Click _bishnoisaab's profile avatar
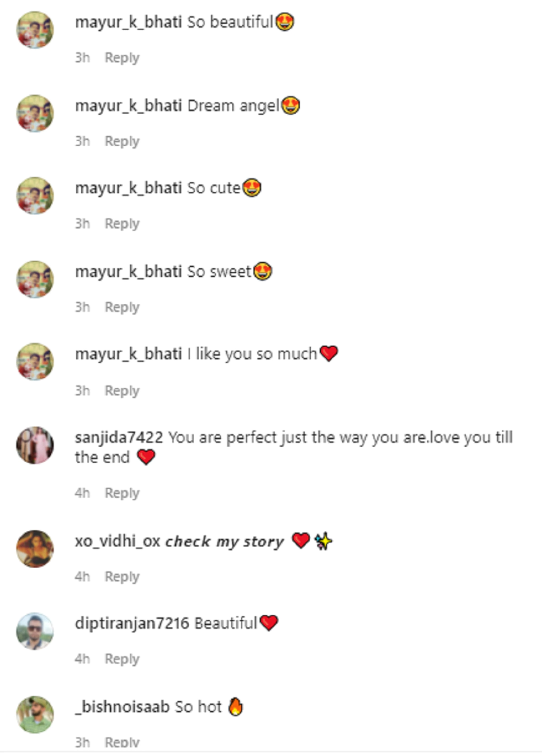The height and width of the screenshot is (756, 542). [35, 714]
